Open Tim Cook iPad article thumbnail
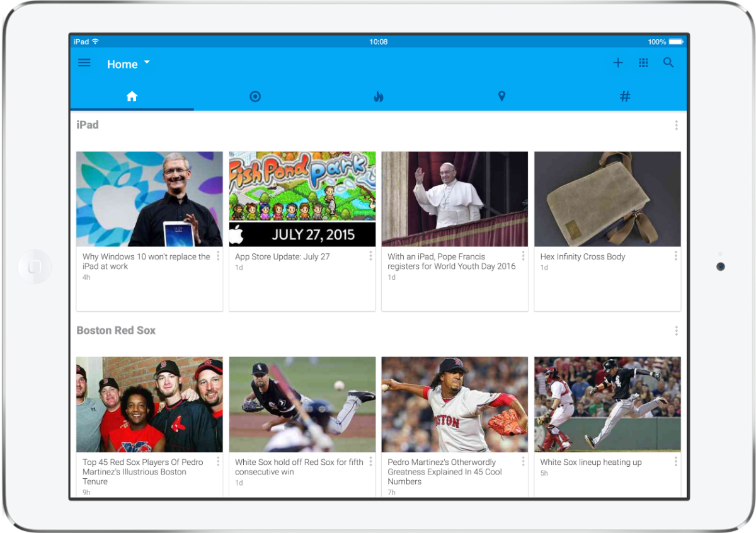This screenshot has width=756, height=533. [149, 199]
